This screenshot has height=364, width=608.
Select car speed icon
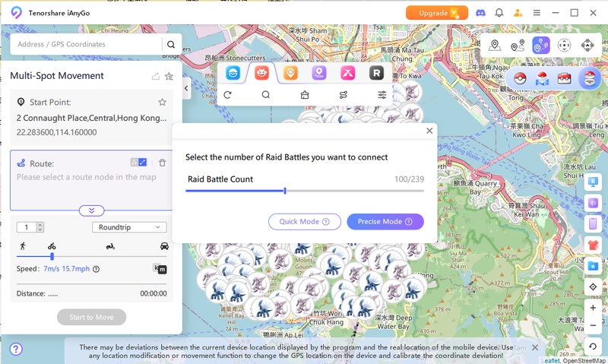click(x=164, y=246)
